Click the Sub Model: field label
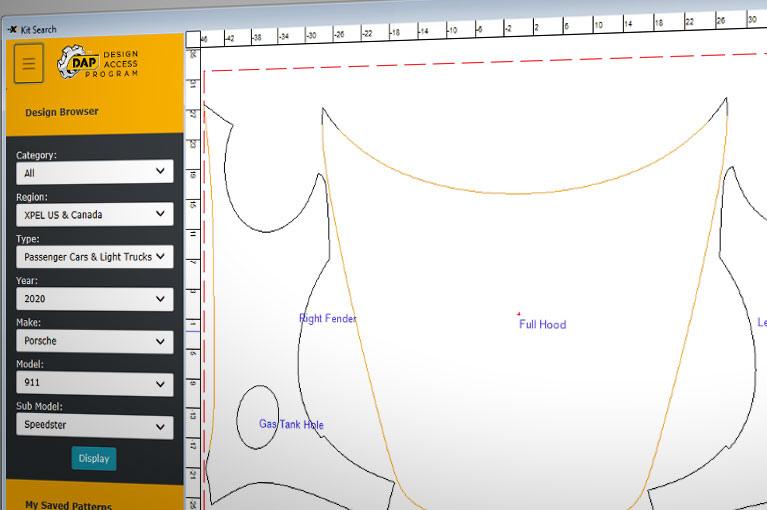Screen dimensions: 767x510 (x=39, y=406)
